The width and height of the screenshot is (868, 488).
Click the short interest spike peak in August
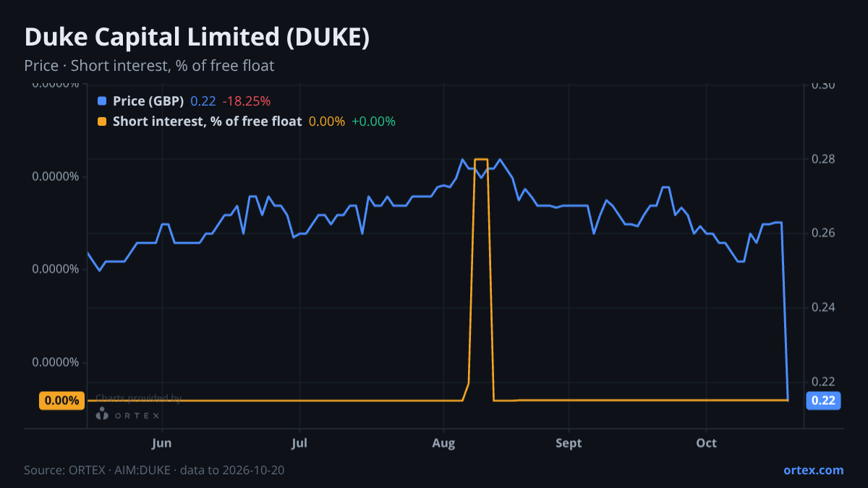pos(481,159)
